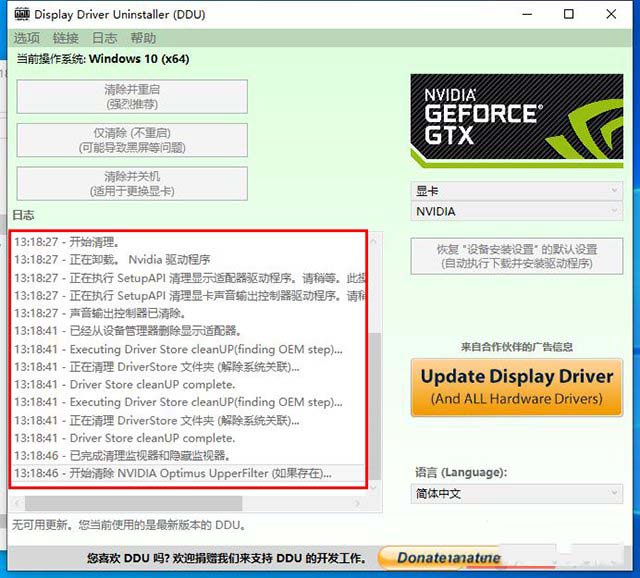Click the DDU application icon in title bar
This screenshot has height=578, width=640.
22,14
